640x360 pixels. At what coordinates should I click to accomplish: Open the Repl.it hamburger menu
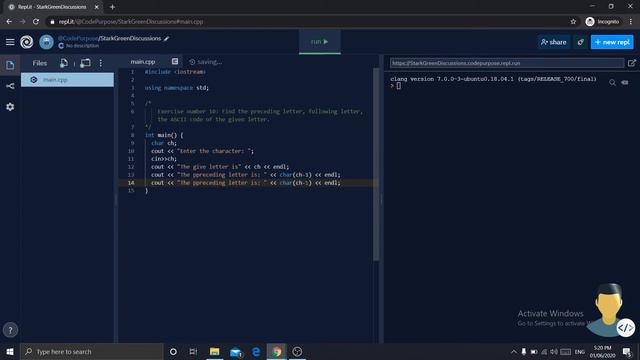coord(10,42)
